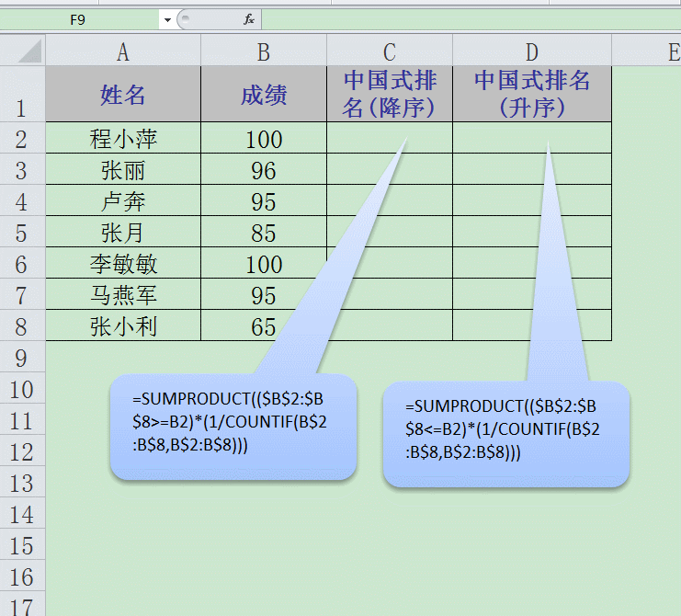
Task: Click the cell containing 程小萍
Action: 123,138
